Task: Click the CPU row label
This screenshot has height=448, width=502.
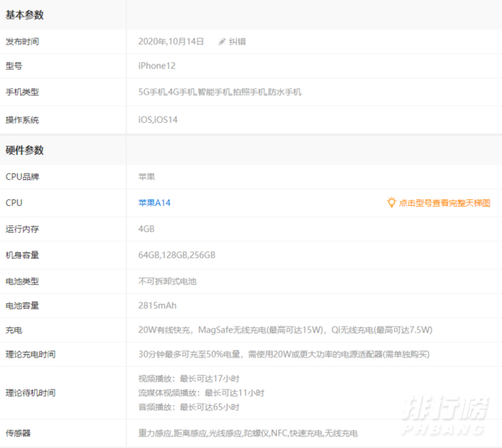Action: coord(13,203)
